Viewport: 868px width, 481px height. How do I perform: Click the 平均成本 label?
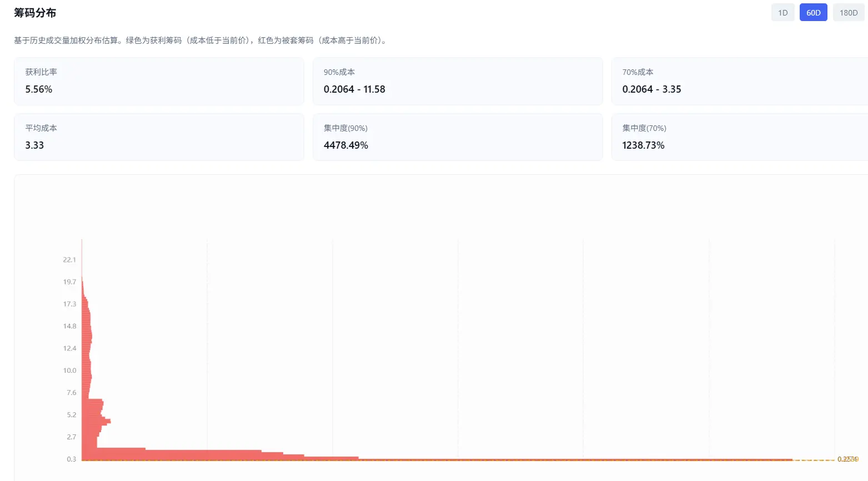(x=41, y=128)
